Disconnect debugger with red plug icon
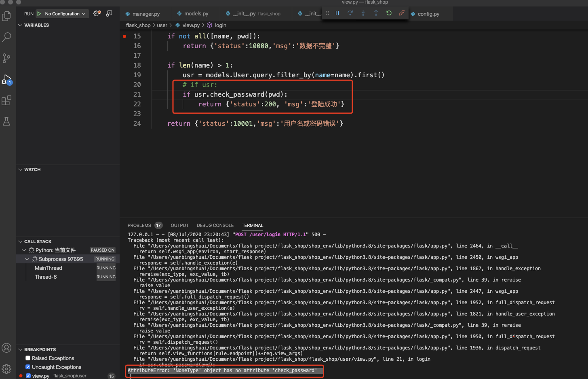 (x=402, y=13)
